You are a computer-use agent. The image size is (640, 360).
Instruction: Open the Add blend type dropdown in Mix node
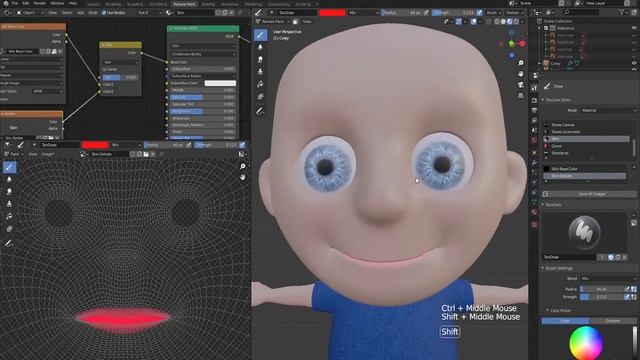(x=120, y=62)
